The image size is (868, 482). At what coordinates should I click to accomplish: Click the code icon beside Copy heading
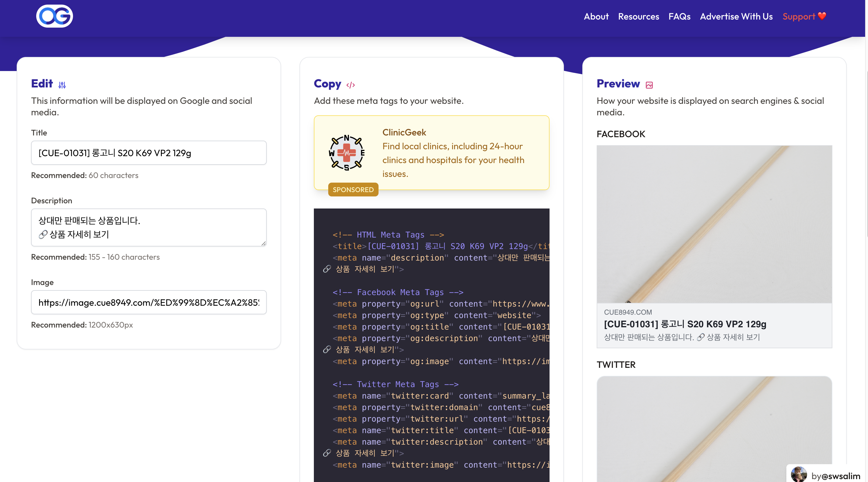coord(350,85)
